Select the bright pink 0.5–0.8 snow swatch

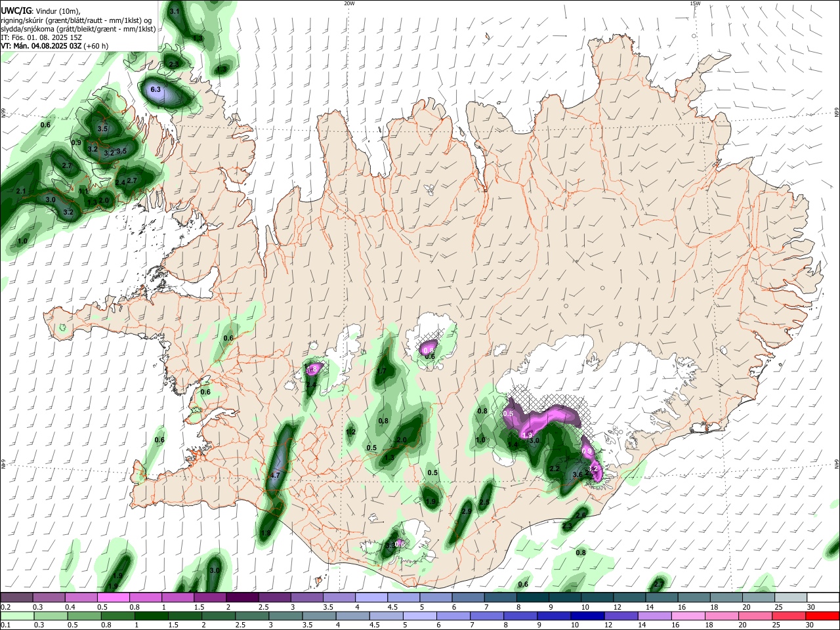click(x=113, y=598)
